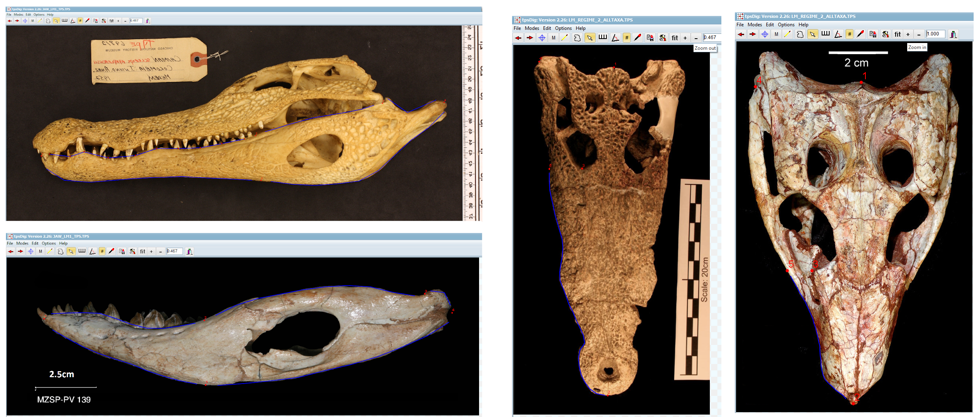980x417 pixels.
Task: Click exit door icon in museum-tag caiman window
Action: (x=148, y=21)
